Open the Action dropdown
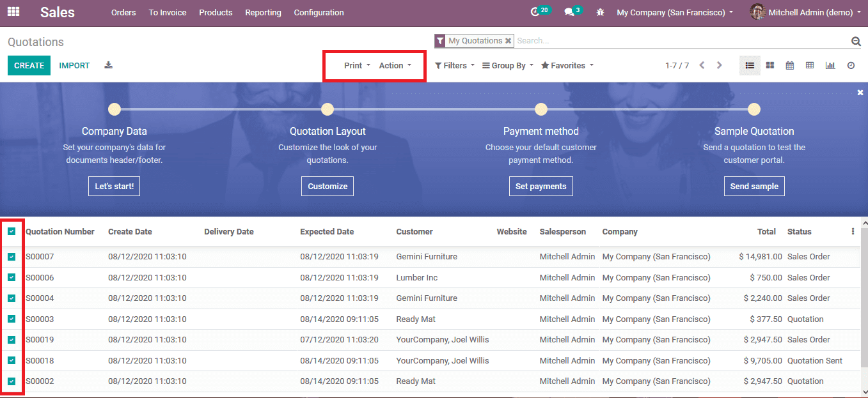The image size is (868, 398). 395,65
